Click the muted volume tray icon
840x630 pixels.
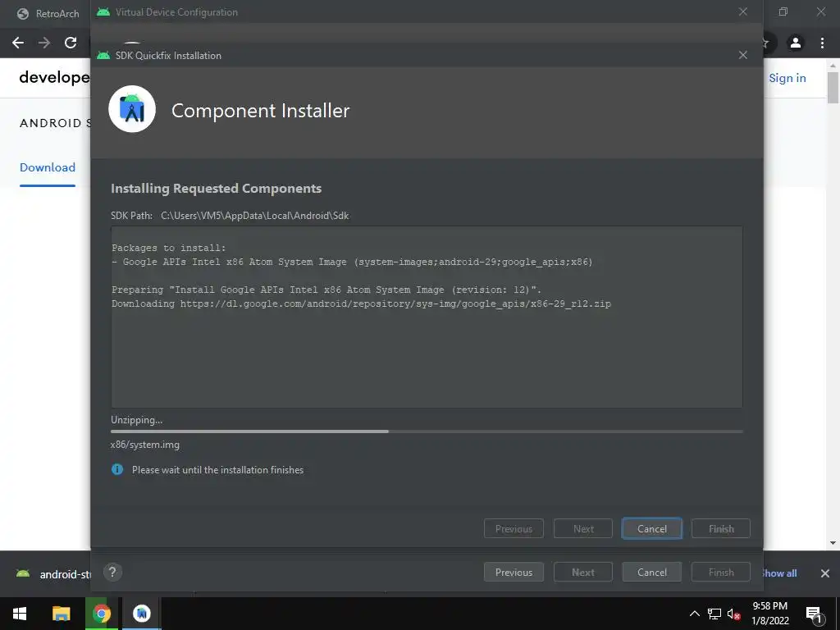734,614
